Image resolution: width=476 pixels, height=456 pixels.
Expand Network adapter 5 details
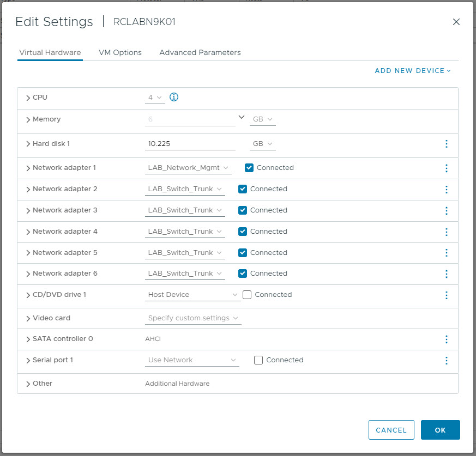pos(28,253)
